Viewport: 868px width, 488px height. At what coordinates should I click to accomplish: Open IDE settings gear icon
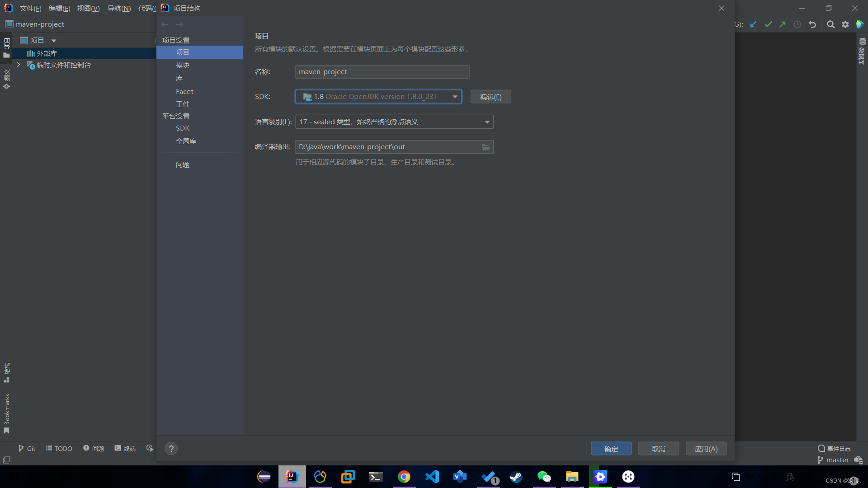[x=845, y=24]
